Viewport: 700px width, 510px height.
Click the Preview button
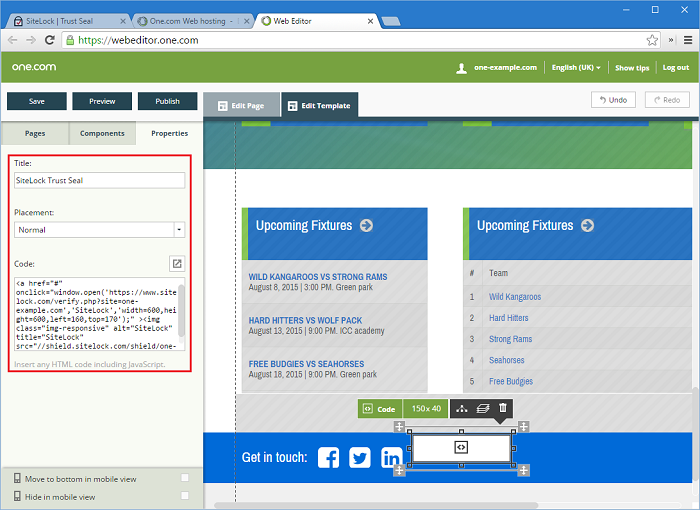102,101
